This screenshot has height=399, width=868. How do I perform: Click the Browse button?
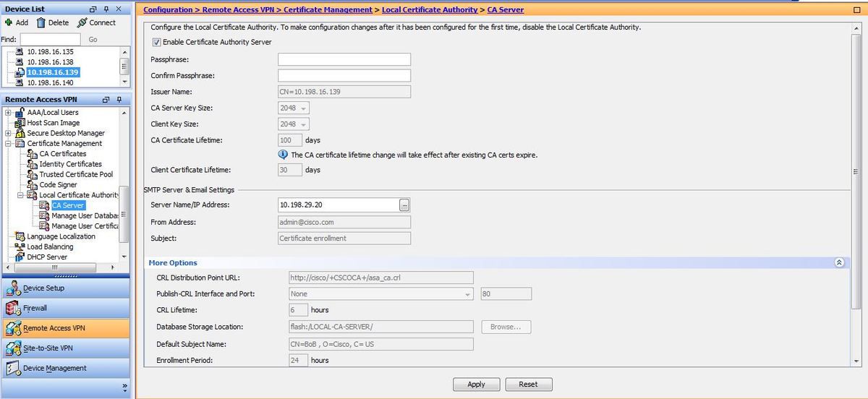point(506,327)
